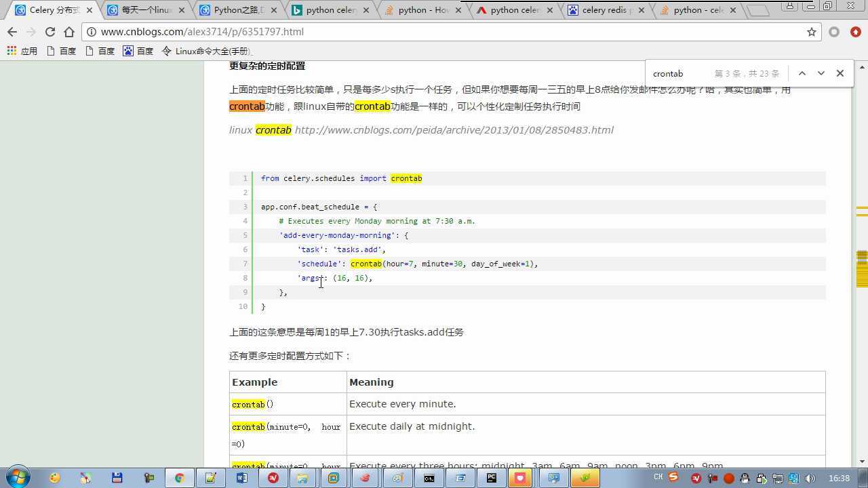Reload the current page
The image size is (868, 488).
[50, 32]
